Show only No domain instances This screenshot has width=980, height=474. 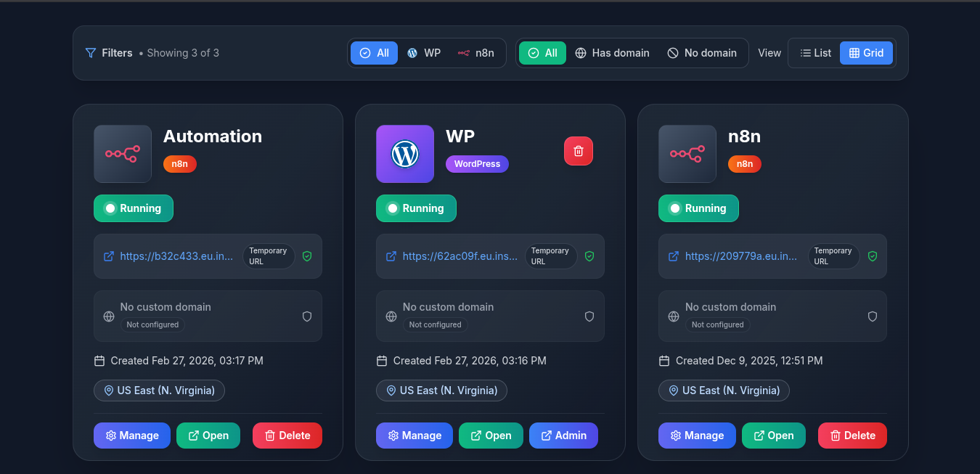pyautogui.click(x=702, y=53)
